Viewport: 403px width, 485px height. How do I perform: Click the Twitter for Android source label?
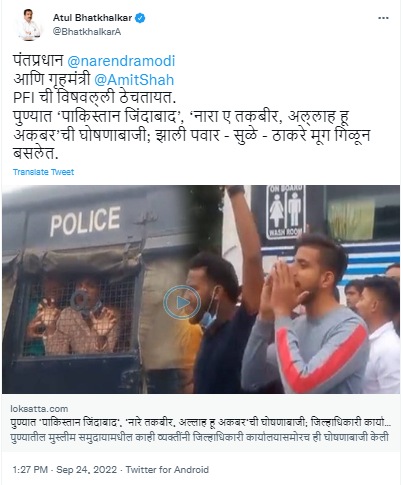point(167,470)
